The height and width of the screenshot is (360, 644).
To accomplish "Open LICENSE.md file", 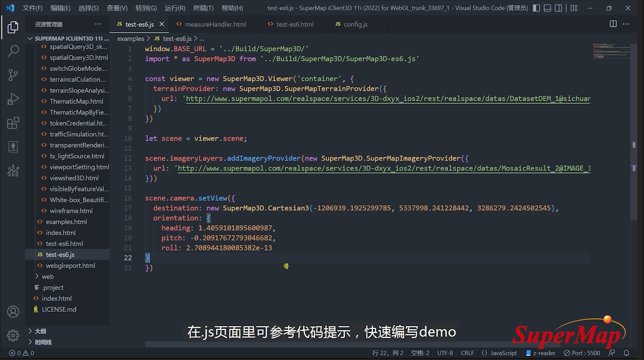I will pyautogui.click(x=68, y=309).
